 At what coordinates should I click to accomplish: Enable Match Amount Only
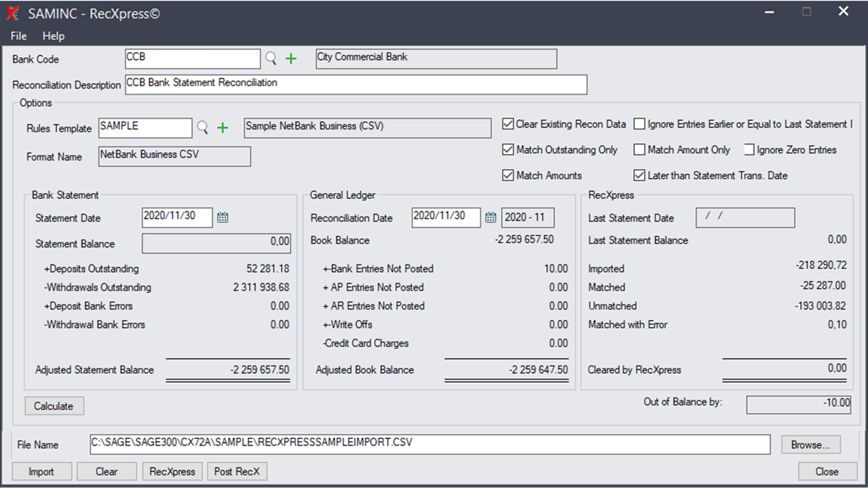tap(639, 150)
